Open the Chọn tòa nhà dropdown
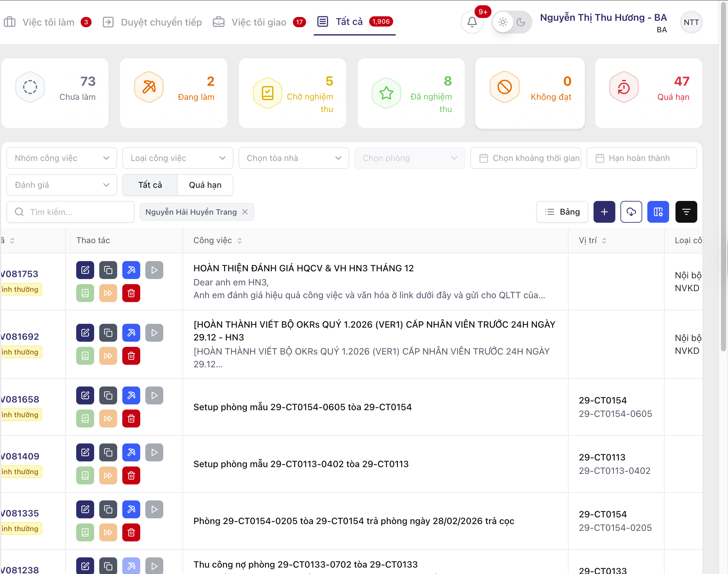Viewport: 728px width, 574px height. point(294,158)
